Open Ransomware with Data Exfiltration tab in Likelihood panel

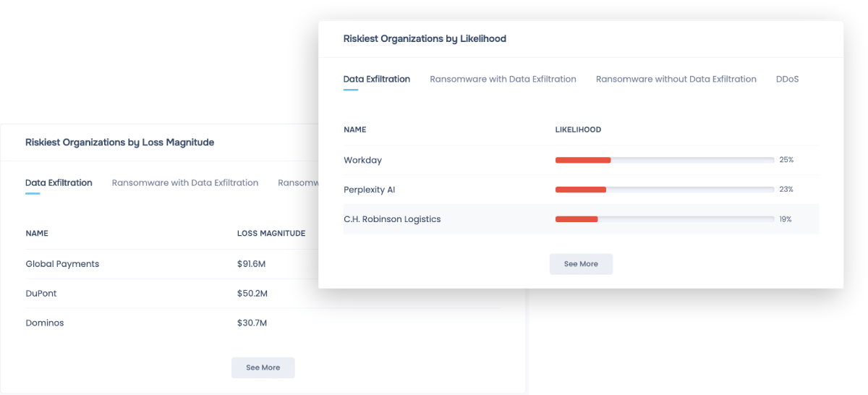503,79
